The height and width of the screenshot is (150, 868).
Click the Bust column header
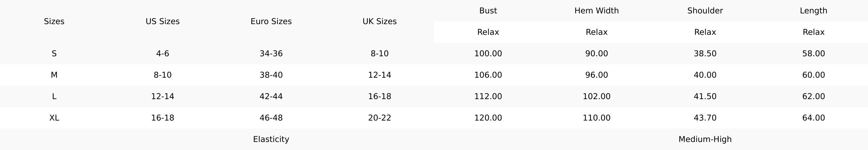click(x=488, y=11)
